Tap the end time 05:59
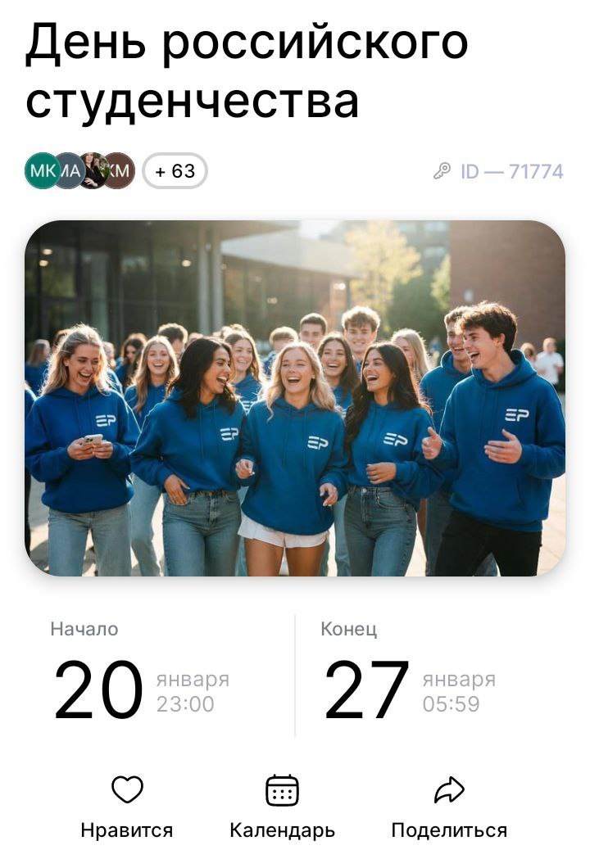Screen dimensions: 590x868 coord(451,703)
